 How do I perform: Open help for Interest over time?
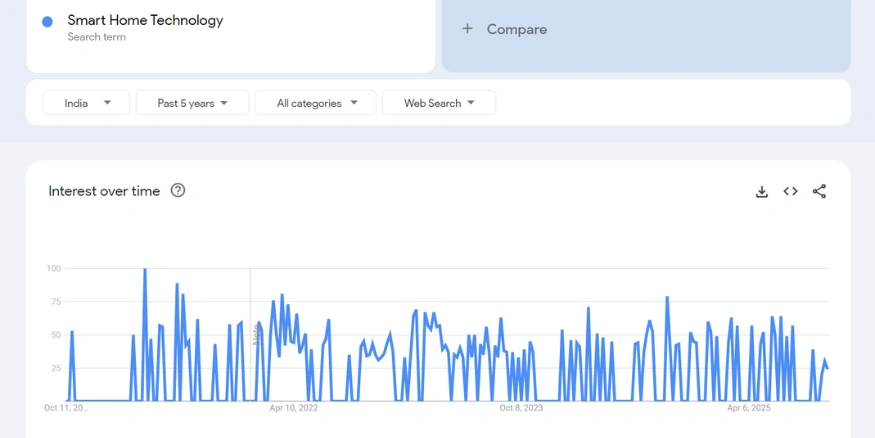[177, 191]
